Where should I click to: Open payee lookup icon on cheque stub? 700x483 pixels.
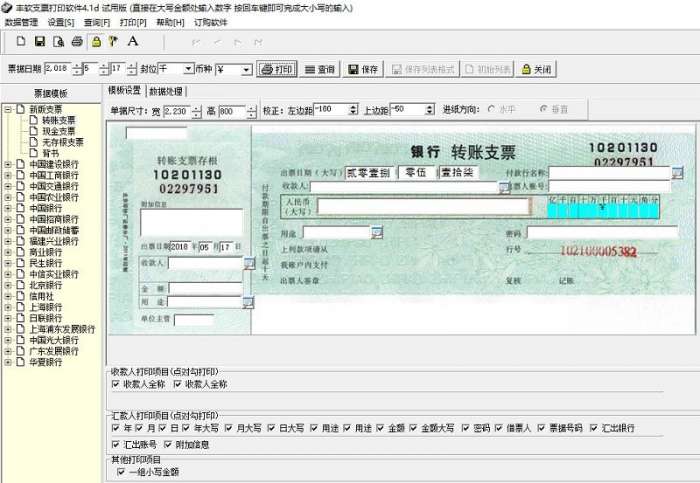pyautogui.click(x=249, y=263)
